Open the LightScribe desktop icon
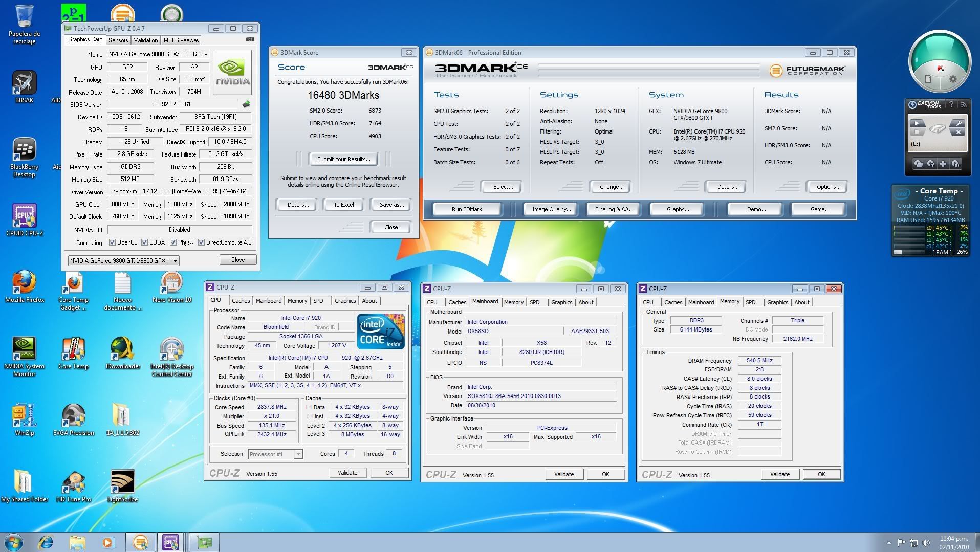Image resolution: width=980 pixels, height=552 pixels. tap(122, 487)
